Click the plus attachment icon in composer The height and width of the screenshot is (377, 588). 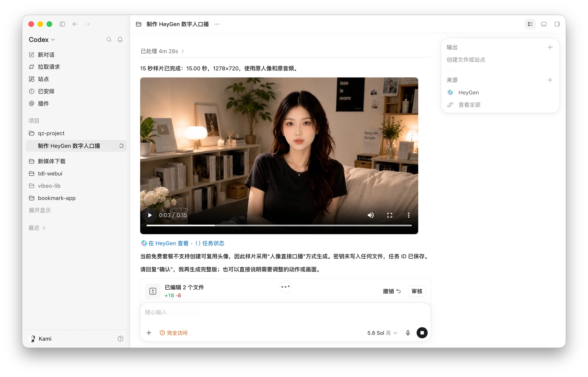tap(149, 333)
